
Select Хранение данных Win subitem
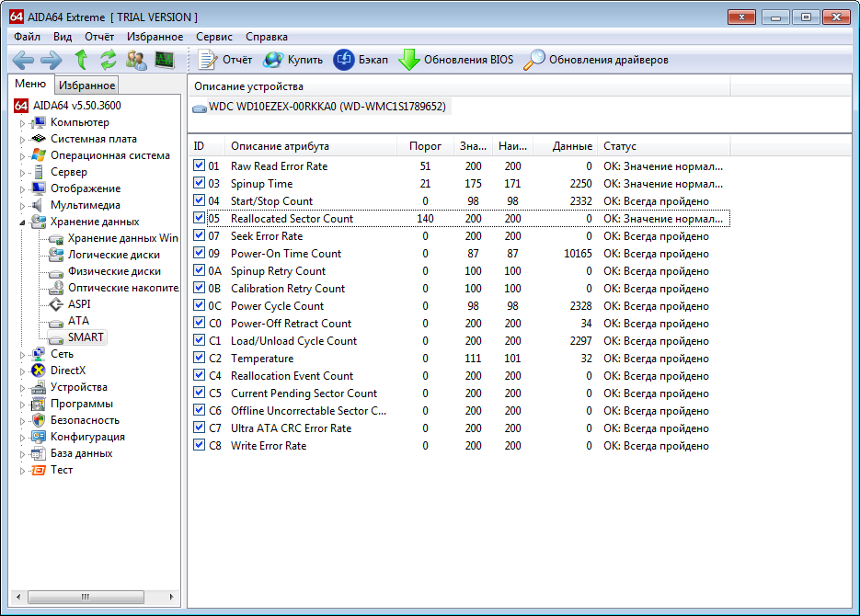(123, 238)
